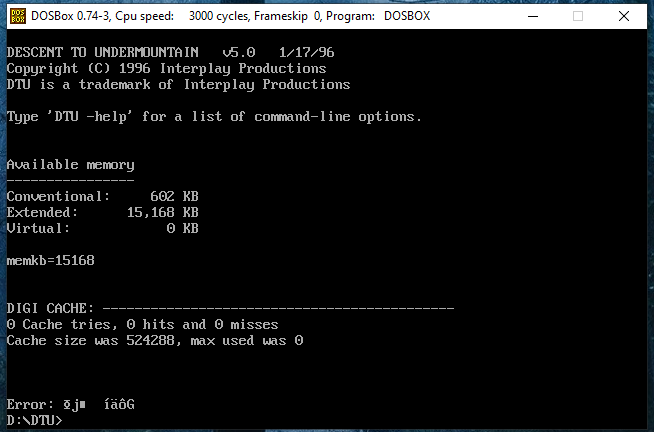Click the 'Virtual: 0 KB' line
Viewport: 654px width, 432px height.
(103, 229)
